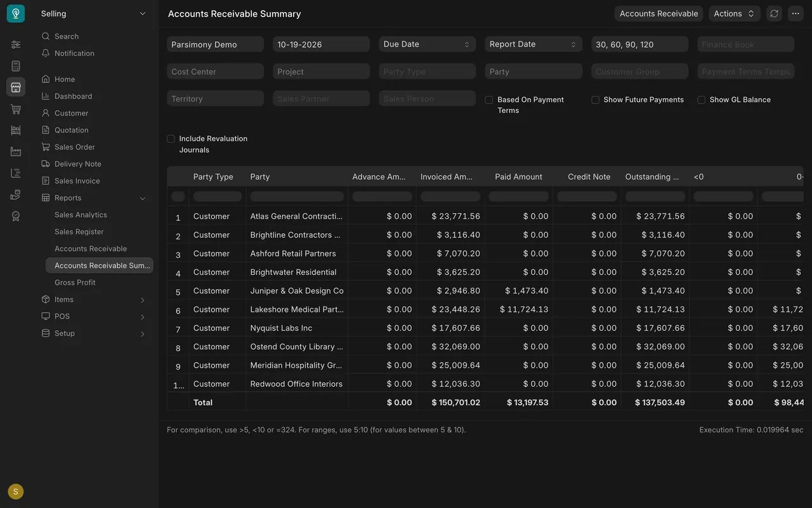
Task: Open the Due Date dropdown filter
Action: click(x=427, y=44)
